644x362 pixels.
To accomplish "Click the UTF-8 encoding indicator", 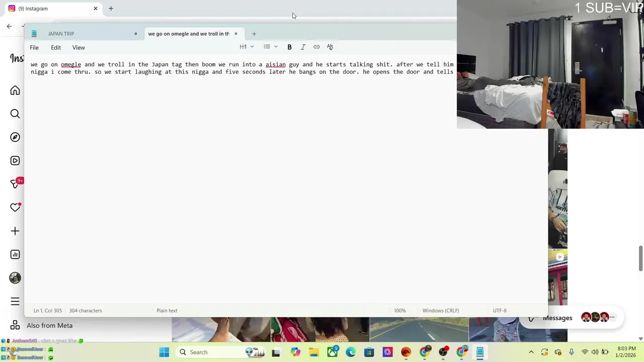I will pos(500,311).
